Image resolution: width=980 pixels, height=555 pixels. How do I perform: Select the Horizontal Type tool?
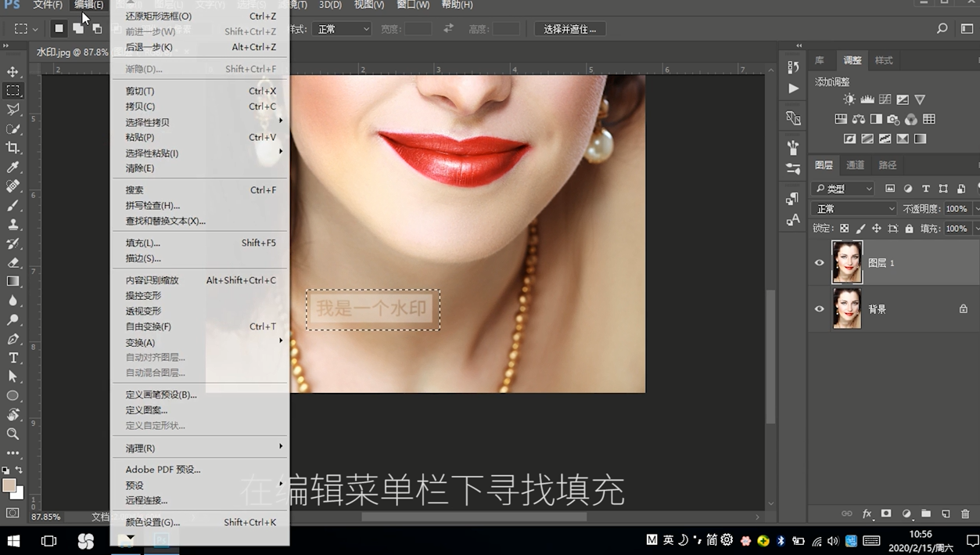13,358
